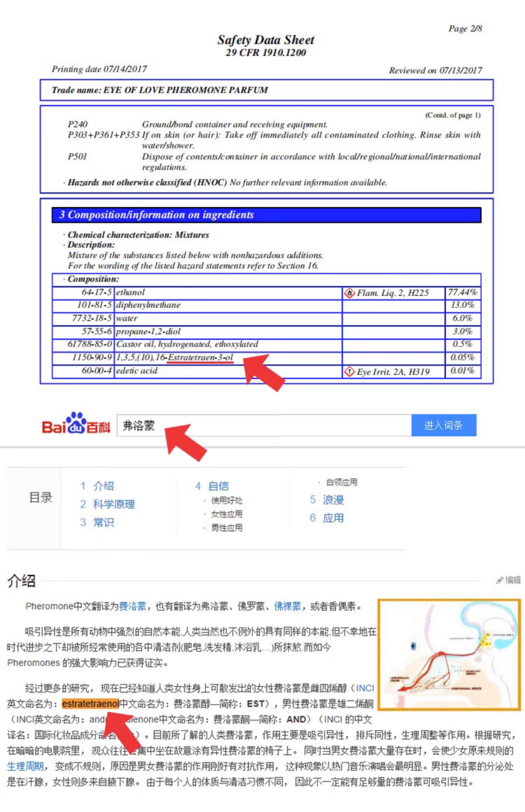
Task: Click the 进入词条 button
Action: [x=444, y=426]
